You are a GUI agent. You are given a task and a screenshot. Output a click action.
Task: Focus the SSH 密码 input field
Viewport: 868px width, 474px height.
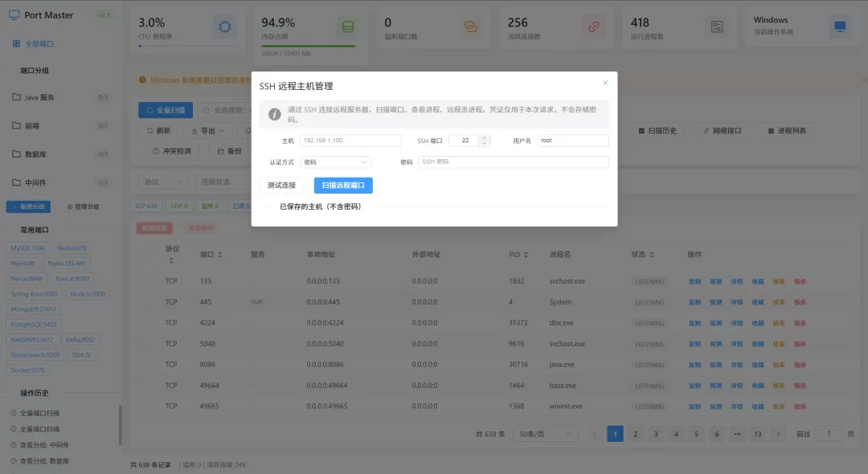click(514, 162)
